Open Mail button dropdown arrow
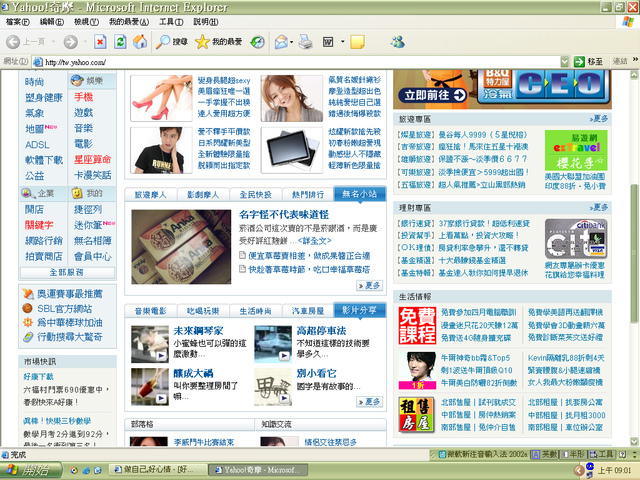The image size is (640, 480). [291, 42]
